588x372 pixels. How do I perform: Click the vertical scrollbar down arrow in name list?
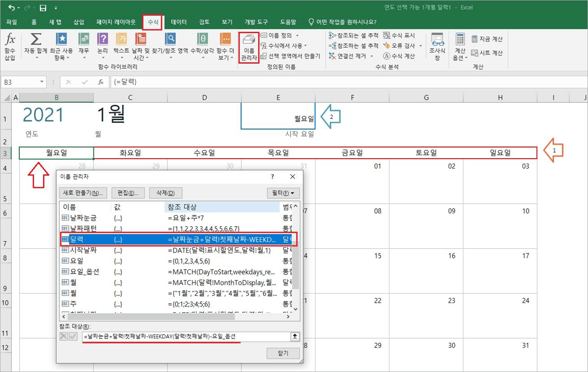(296, 309)
